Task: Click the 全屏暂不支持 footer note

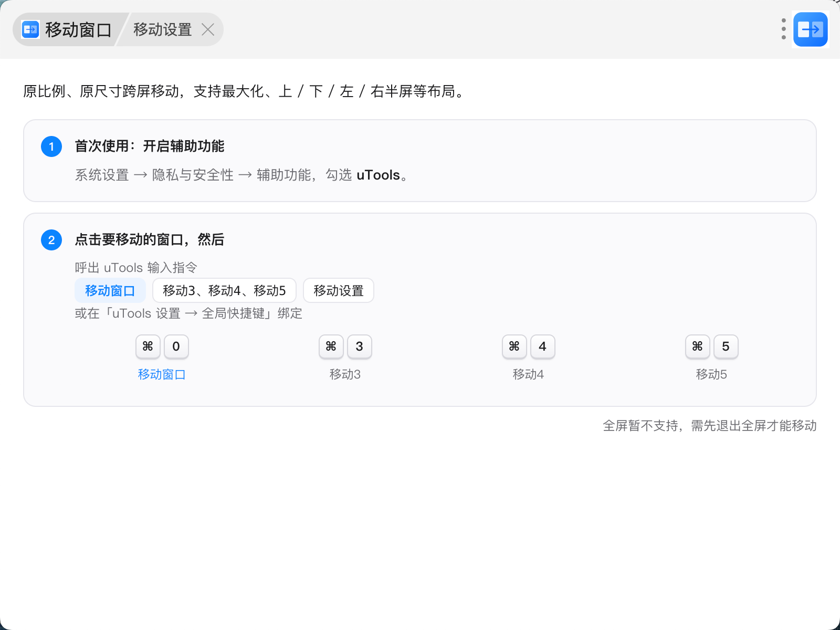Action: [x=710, y=426]
